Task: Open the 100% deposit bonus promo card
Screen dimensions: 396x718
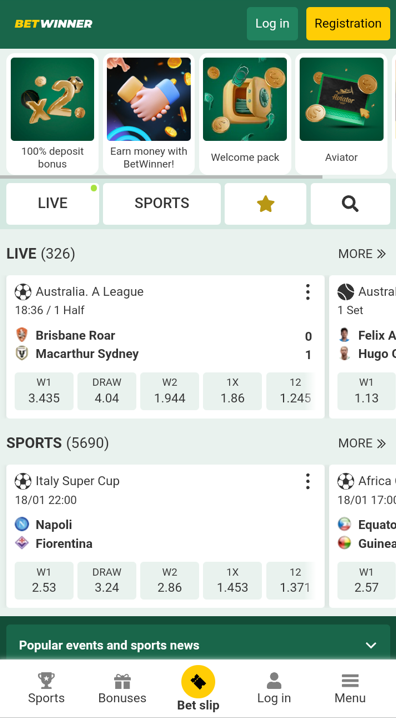Action: coord(52,114)
